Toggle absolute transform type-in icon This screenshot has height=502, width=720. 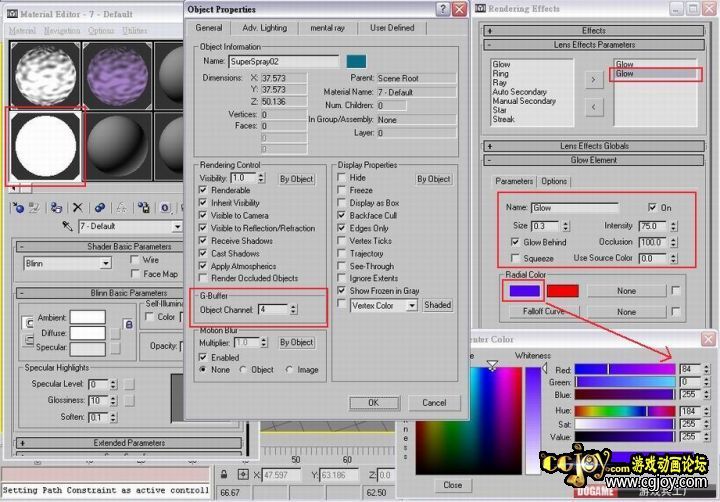click(x=243, y=474)
